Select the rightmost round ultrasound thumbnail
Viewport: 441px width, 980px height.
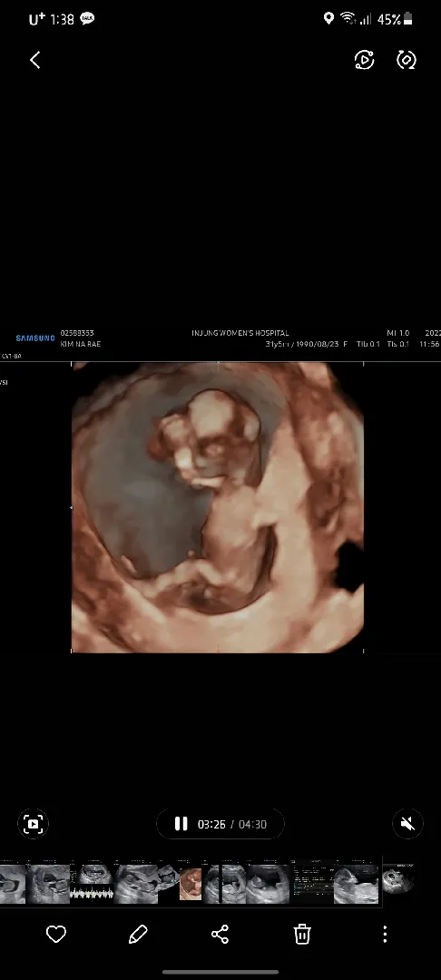click(398, 879)
